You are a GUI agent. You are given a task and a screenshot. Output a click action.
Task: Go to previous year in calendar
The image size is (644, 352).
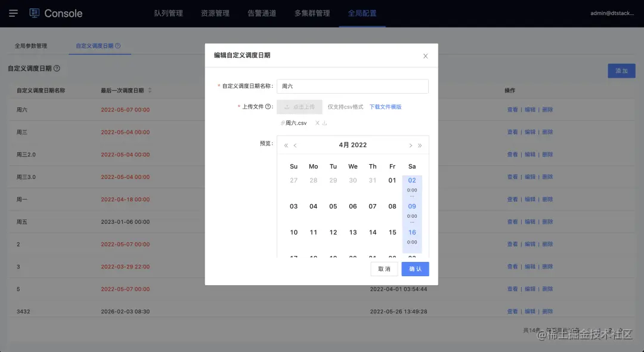[286, 146]
